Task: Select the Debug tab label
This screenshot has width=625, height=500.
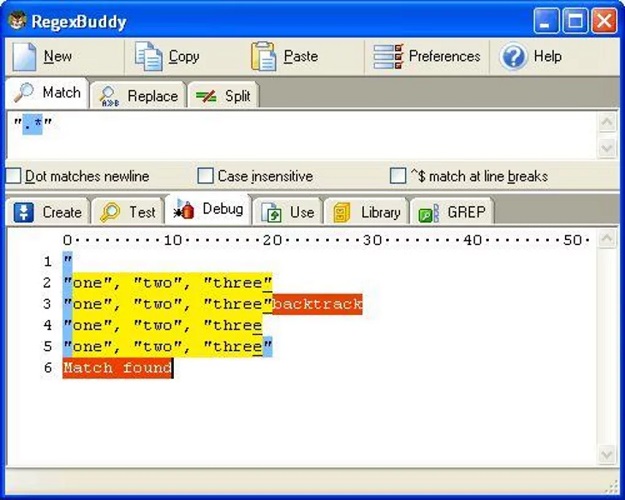Action: click(x=223, y=209)
